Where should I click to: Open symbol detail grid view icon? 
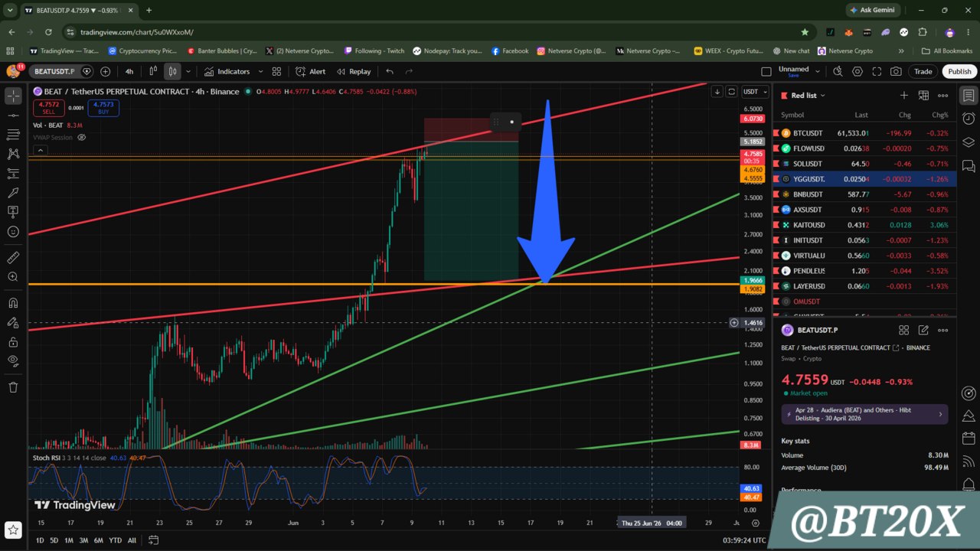tap(903, 330)
